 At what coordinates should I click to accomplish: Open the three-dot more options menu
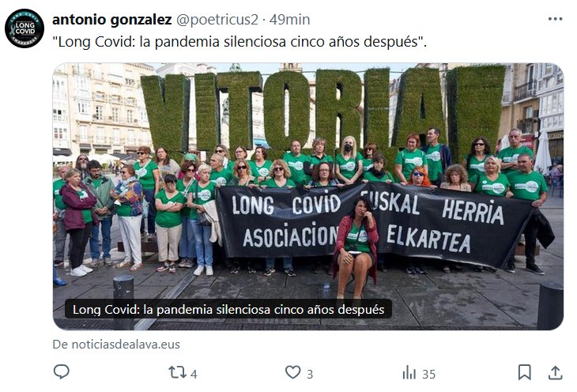pos(556,19)
